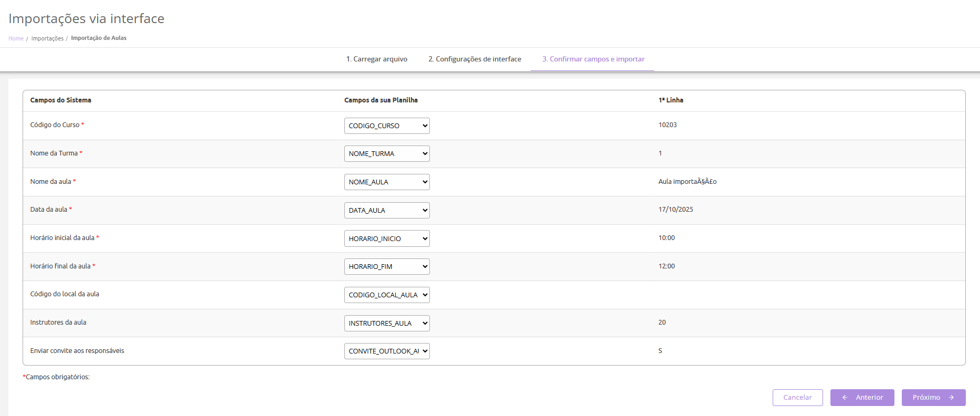The image size is (980, 416).
Task: Click the Próximo button
Action: [x=926, y=398]
